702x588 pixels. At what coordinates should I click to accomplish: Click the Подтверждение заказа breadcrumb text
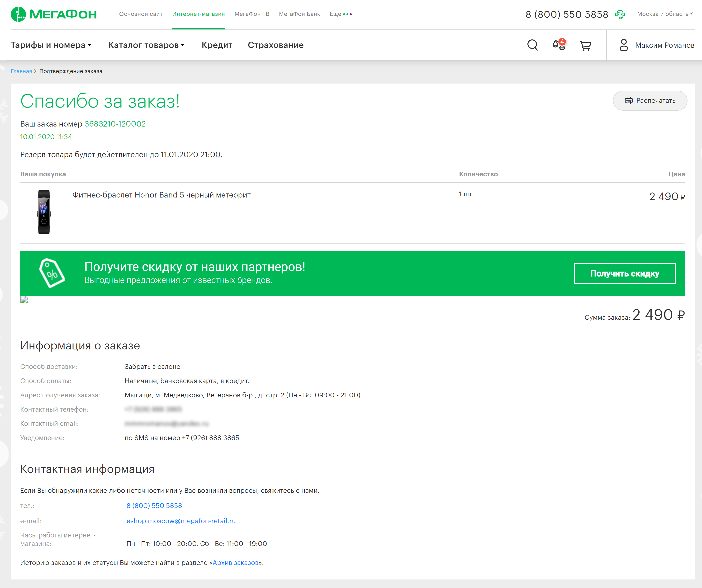(x=71, y=71)
